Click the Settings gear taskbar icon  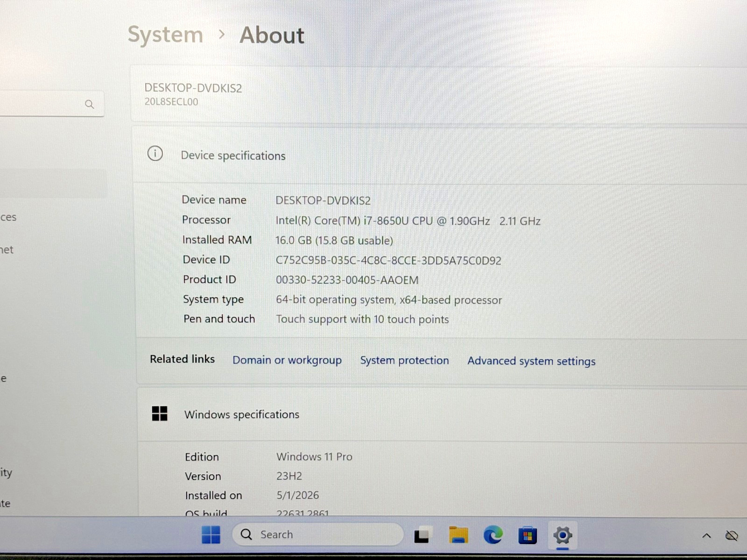563,535
